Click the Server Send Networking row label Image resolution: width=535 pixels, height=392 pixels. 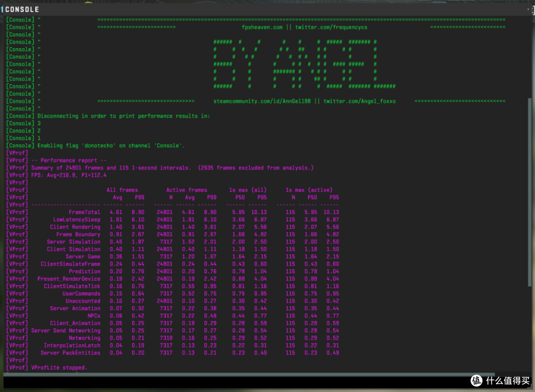tap(66, 331)
